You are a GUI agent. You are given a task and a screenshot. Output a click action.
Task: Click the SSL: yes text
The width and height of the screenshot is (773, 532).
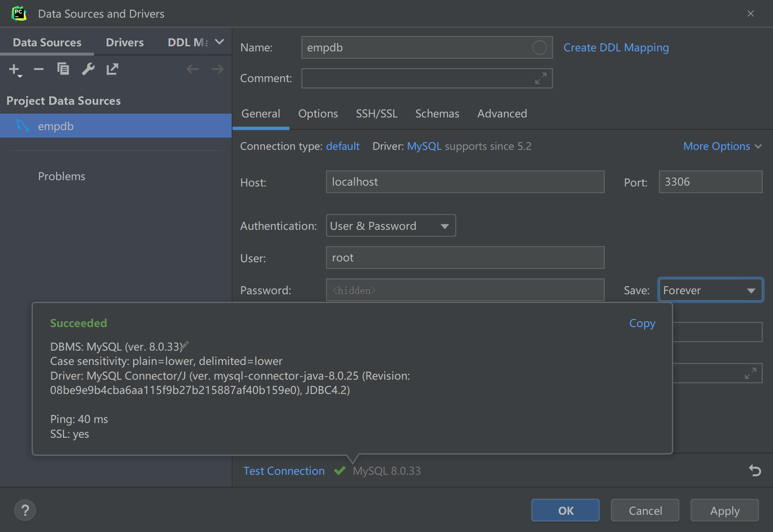[70, 434]
